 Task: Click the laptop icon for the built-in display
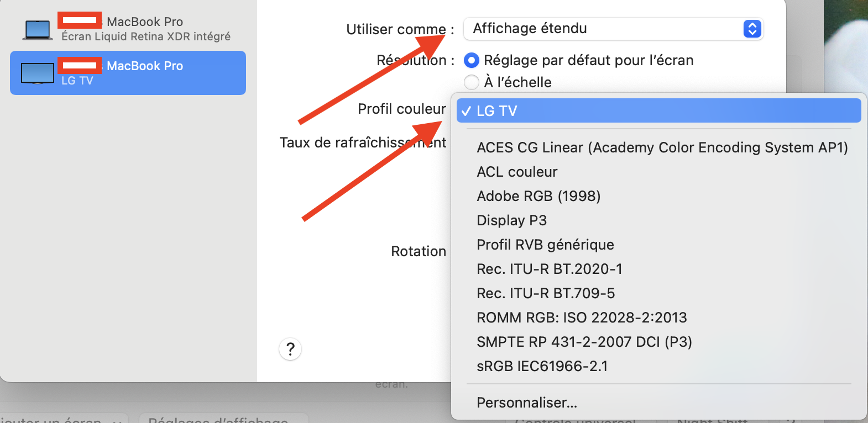coord(38,30)
